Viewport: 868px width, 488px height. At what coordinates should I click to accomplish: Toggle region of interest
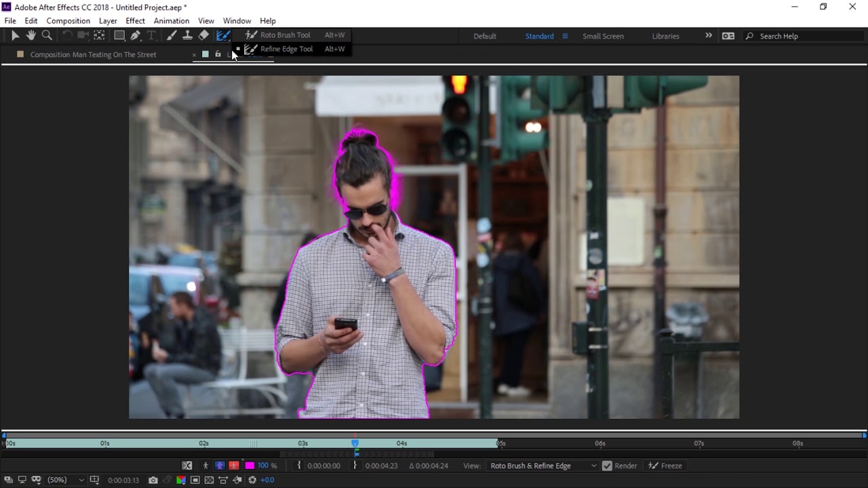tap(195, 480)
